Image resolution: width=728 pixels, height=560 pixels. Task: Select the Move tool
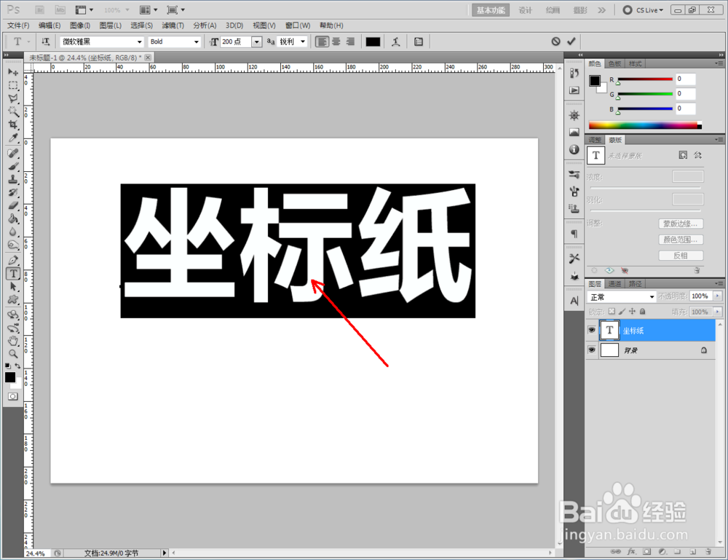[x=13, y=72]
